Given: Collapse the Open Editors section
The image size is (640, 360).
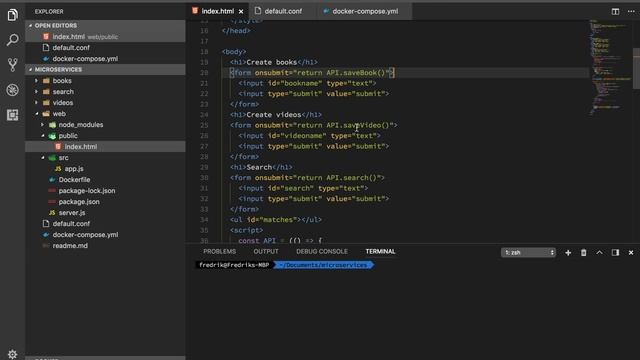Looking at the screenshot, I should pos(105,25).
